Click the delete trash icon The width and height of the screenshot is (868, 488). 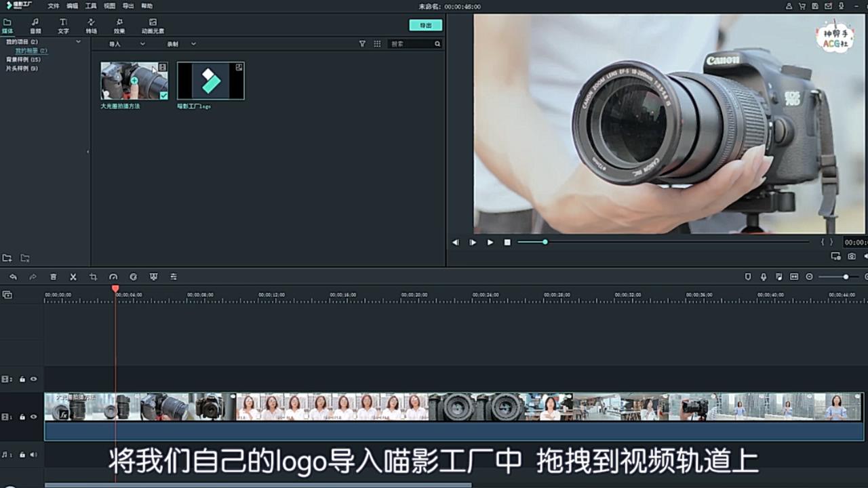(x=53, y=277)
